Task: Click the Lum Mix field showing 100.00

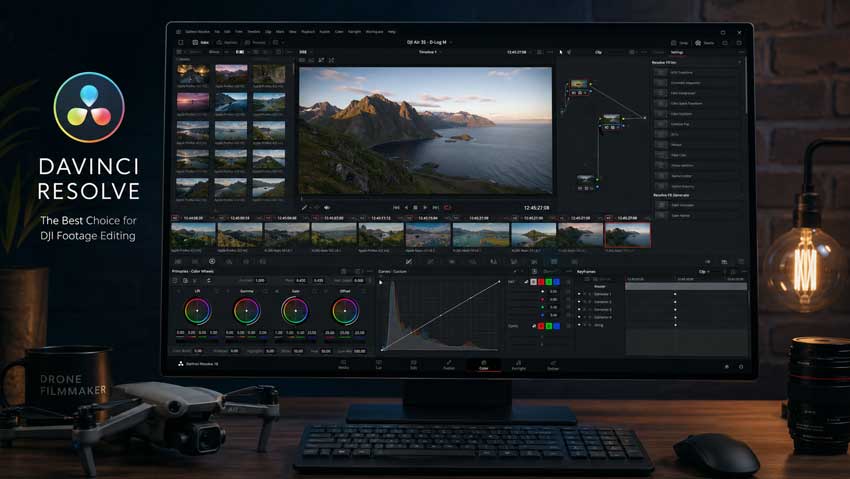Action: click(359, 351)
